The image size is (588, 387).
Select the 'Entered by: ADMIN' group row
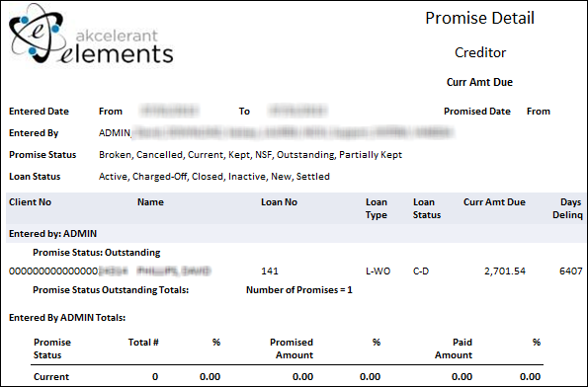click(295, 234)
